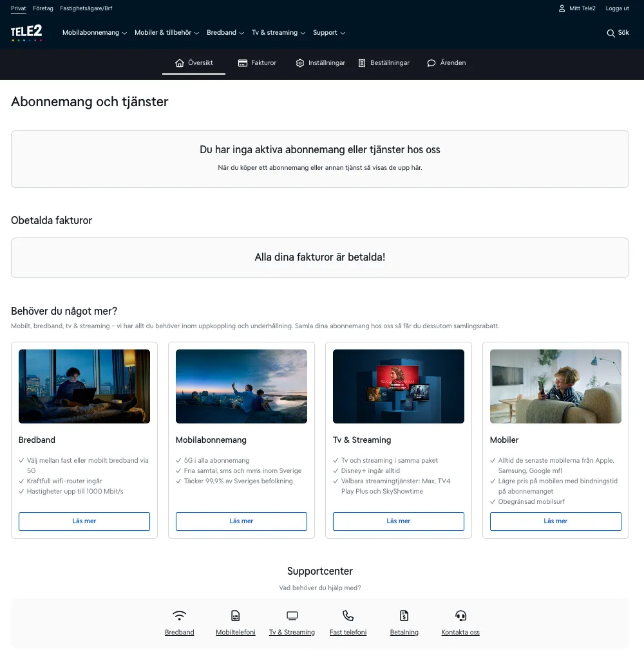644x659 pixels.
Task: Click the Tv & streaming menu label
Action: coord(275,33)
